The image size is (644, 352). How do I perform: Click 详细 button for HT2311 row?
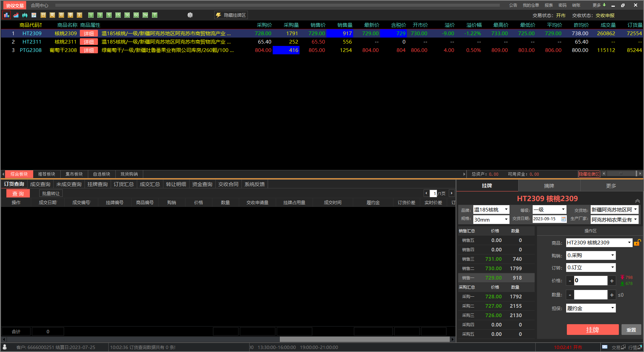(x=89, y=42)
